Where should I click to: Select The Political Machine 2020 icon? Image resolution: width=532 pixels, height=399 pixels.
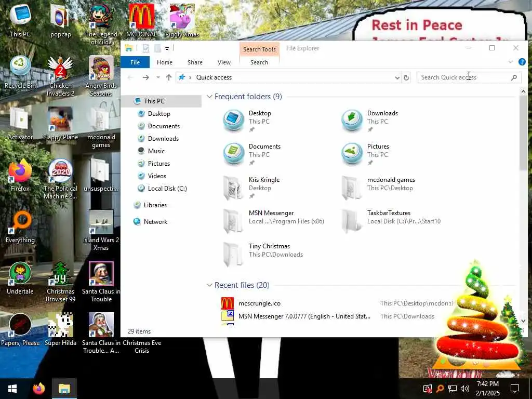pyautogui.click(x=60, y=179)
